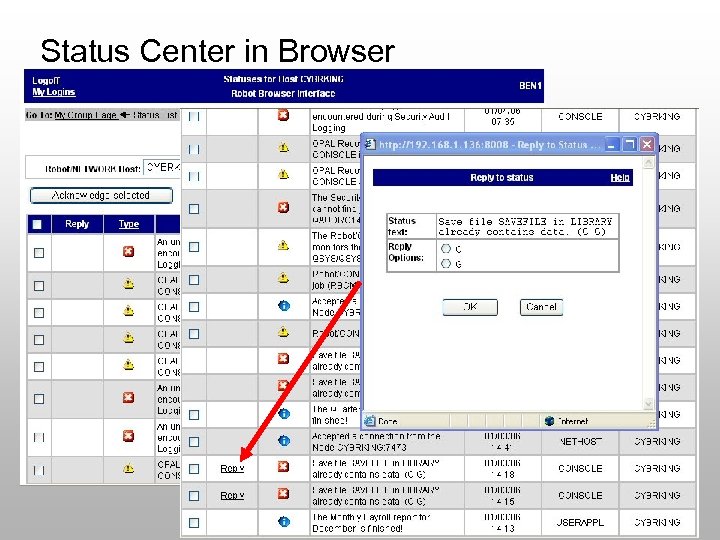The image size is (720, 540).
Task: Click the info icon in the Monthly Payroll row
Action: [284, 522]
